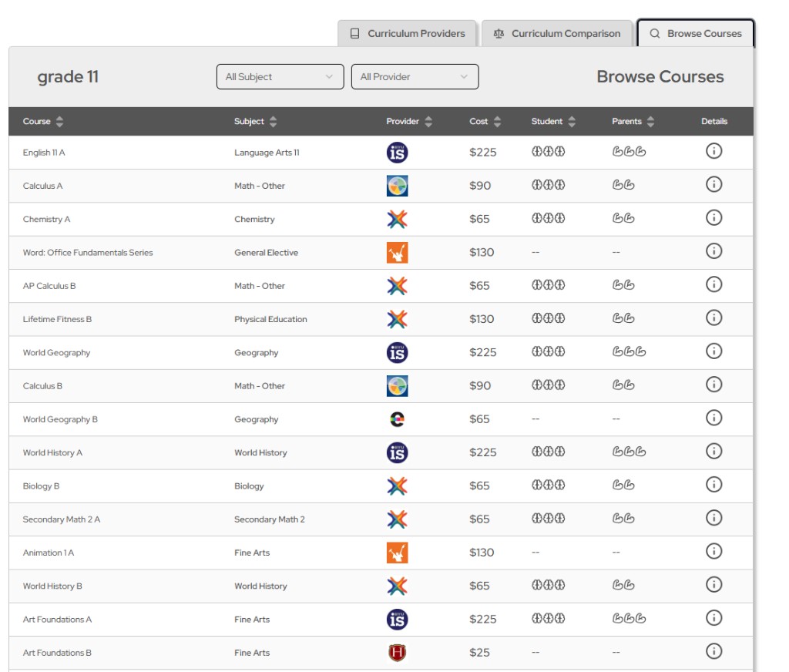Screen dimensions: 789x672
Task: Click the $90 cost for Calculus A
Action: [x=480, y=186]
